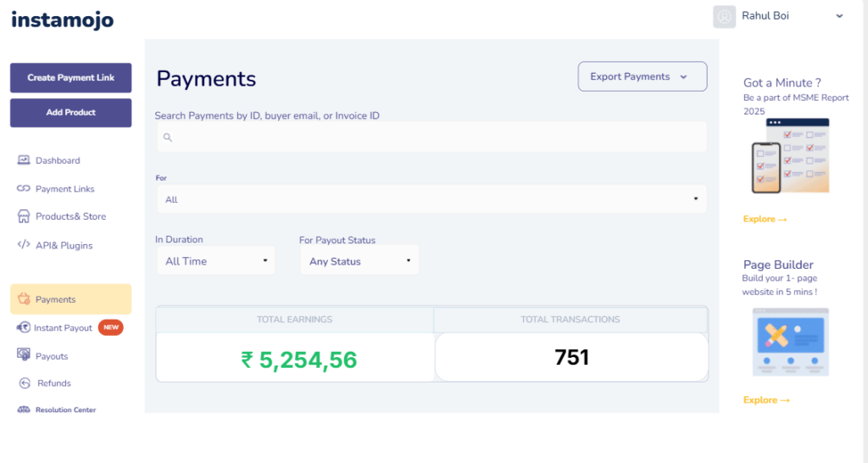Click the TOTAL TRANSACTIONS header
The height and width of the screenshot is (463, 868).
coord(570,320)
